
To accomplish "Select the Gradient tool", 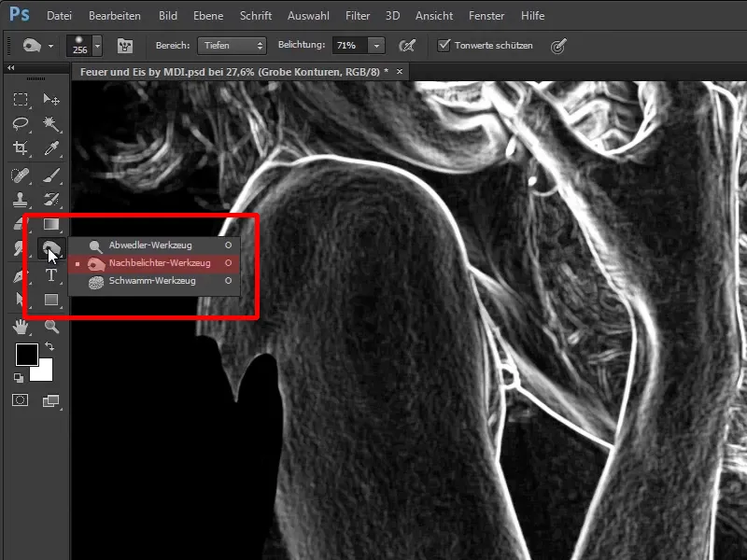I will click(x=51, y=224).
